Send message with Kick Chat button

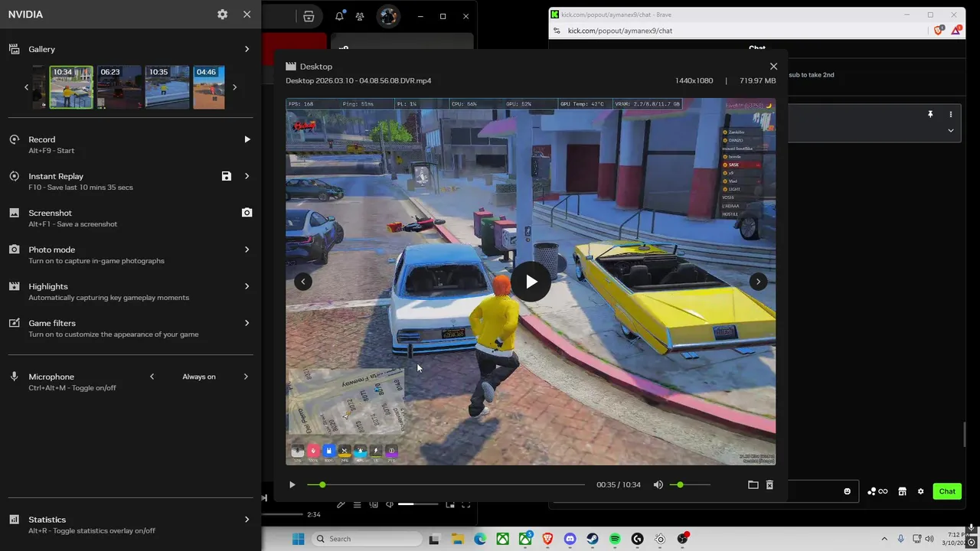tap(947, 491)
